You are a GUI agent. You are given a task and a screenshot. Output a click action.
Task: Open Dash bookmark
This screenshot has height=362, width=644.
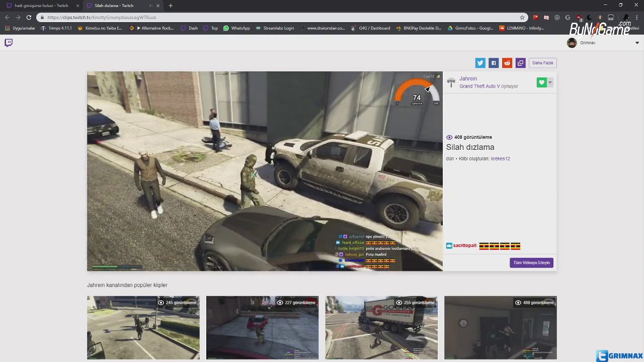pyautogui.click(x=190, y=28)
